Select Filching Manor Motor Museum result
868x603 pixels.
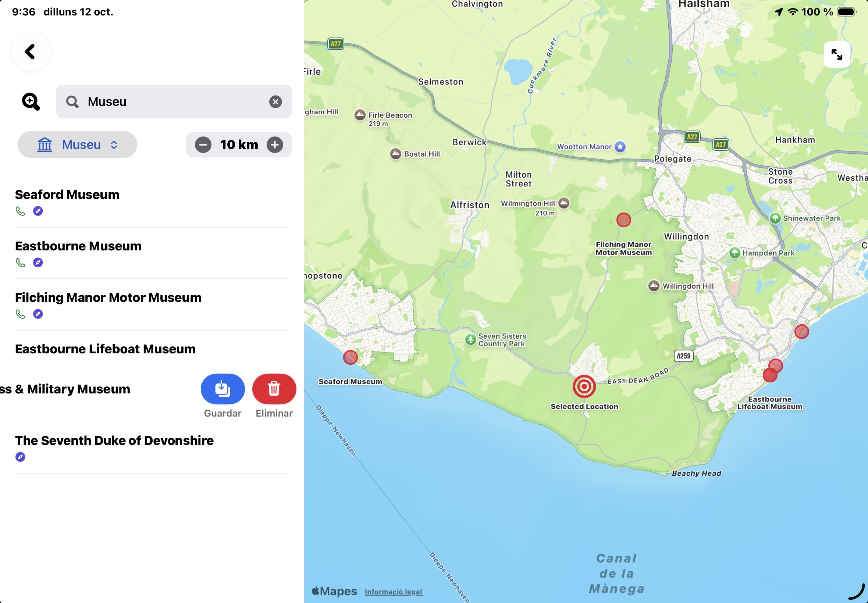152,304
